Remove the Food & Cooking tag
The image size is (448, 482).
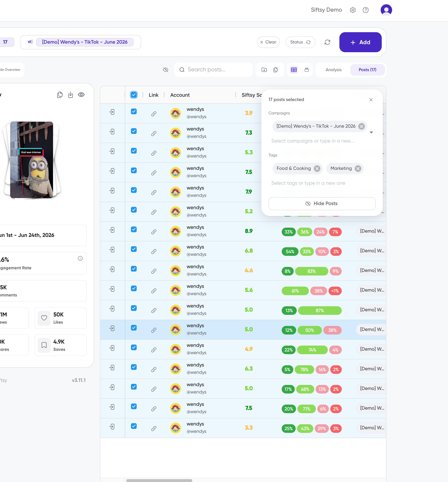(317, 169)
